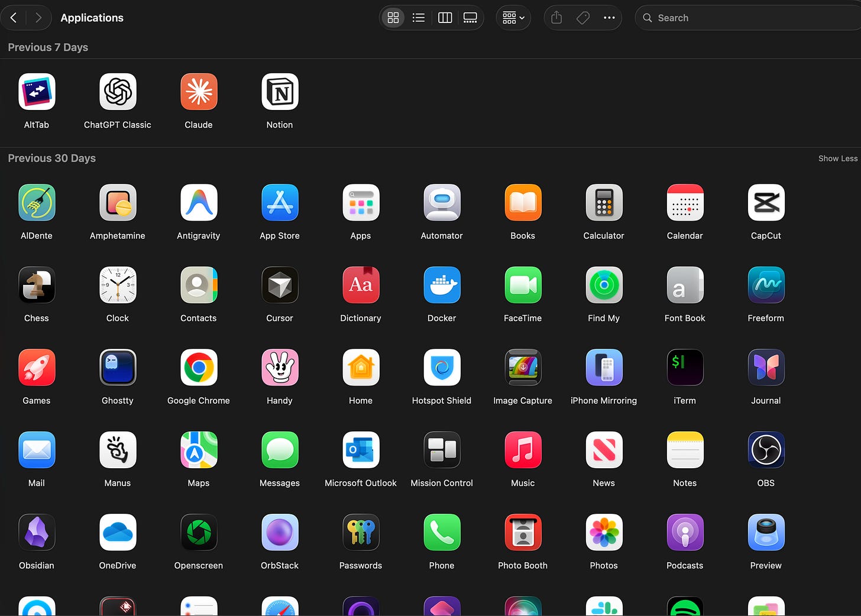Switch to list view
Image resolution: width=861 pixels, height=616 pixels.
click(419, 18)
